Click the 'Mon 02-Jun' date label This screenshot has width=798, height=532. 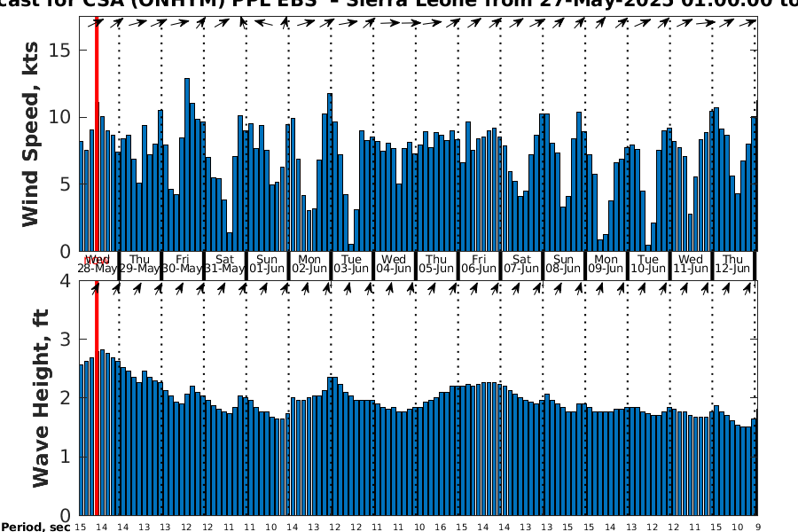point(309,264)
